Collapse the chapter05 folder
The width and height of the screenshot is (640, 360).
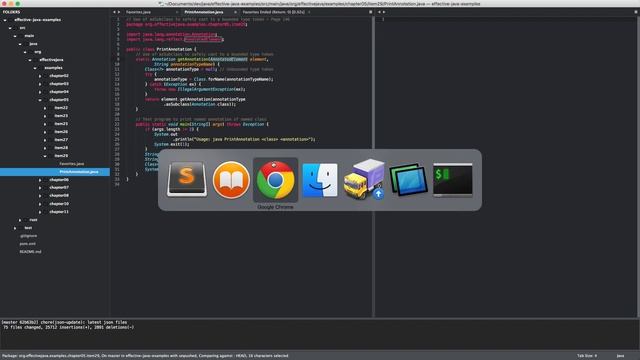coord(40,100)
